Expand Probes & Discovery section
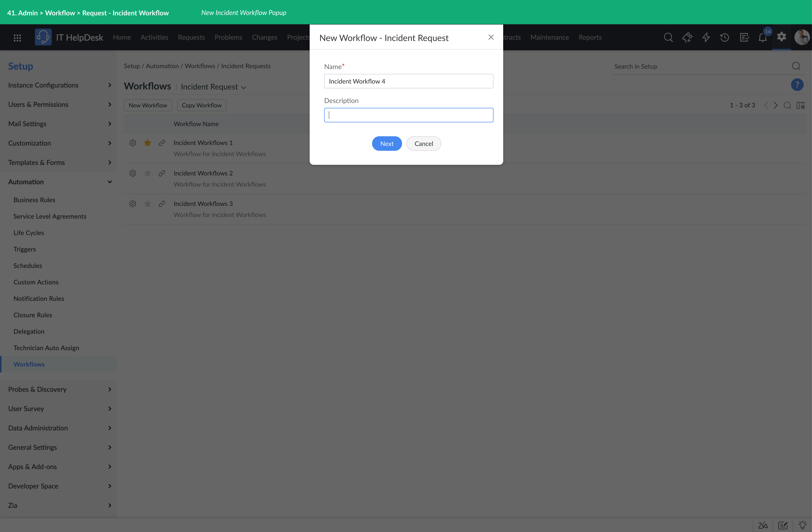 [58, 389]
